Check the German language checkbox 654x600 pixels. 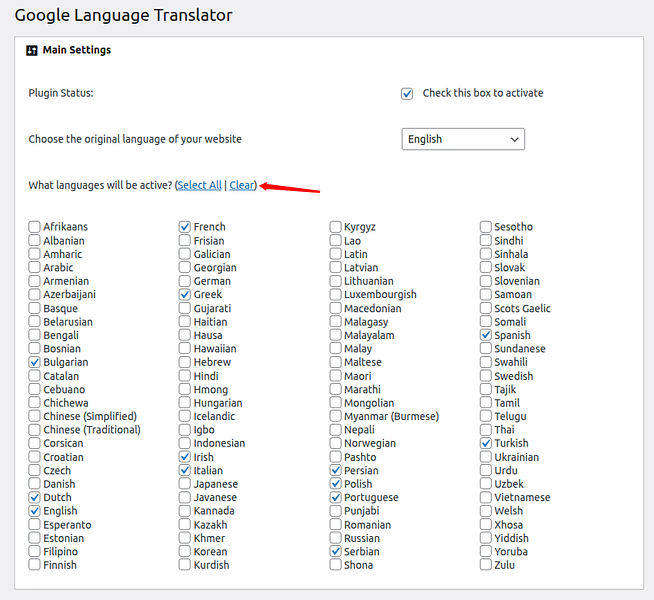tap(184, 281)
